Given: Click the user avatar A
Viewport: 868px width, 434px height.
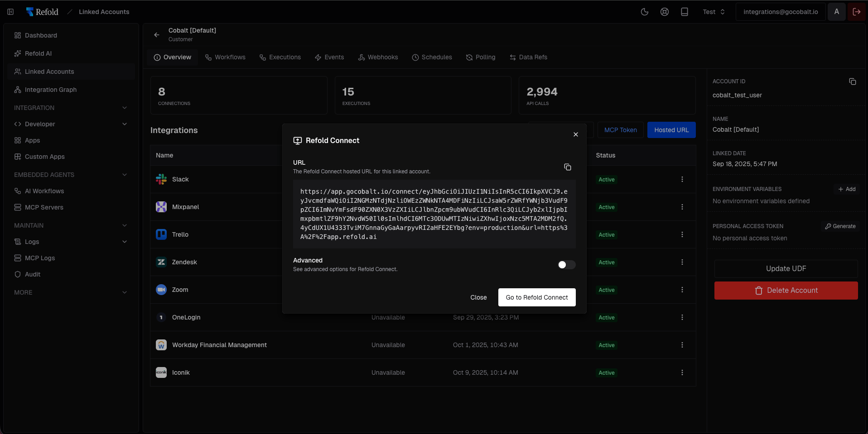Looking at the screenshot, I should point(837,12).
